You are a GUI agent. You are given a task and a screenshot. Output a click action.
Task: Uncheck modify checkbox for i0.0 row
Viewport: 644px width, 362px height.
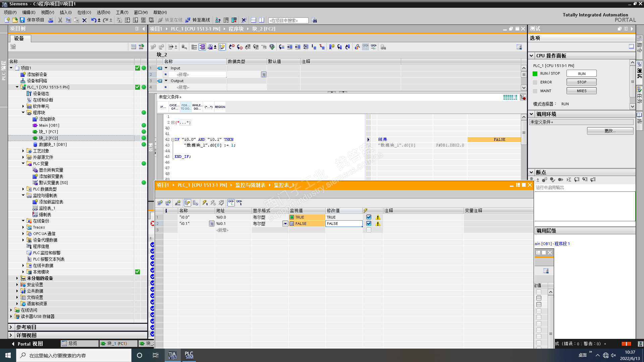click(x=369, y=217)
